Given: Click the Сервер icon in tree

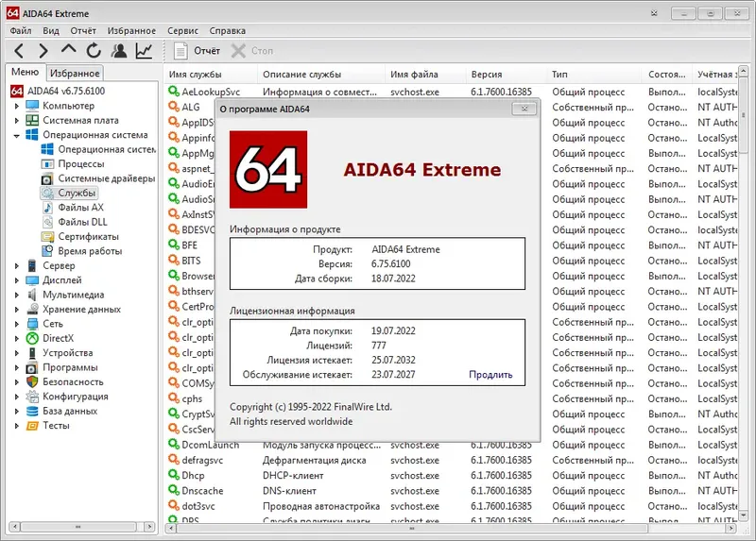Looking at the screenshot, I should (x=32, y=265).
